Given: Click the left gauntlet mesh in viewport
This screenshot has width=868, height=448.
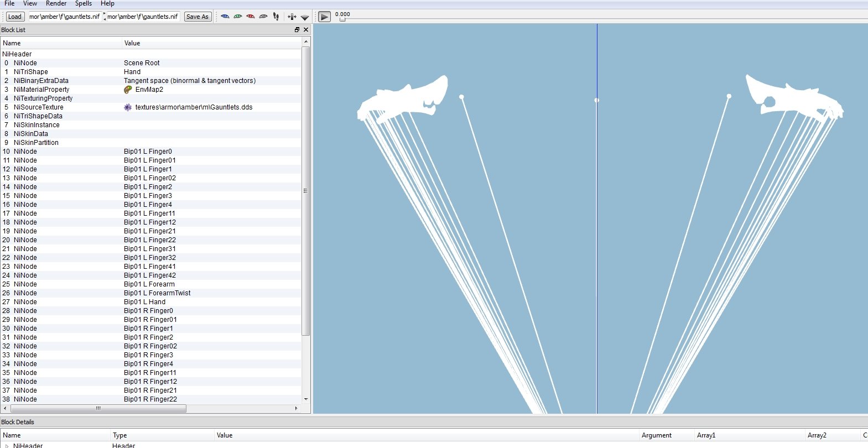Looking at the screenshot, I should (403, 100).
